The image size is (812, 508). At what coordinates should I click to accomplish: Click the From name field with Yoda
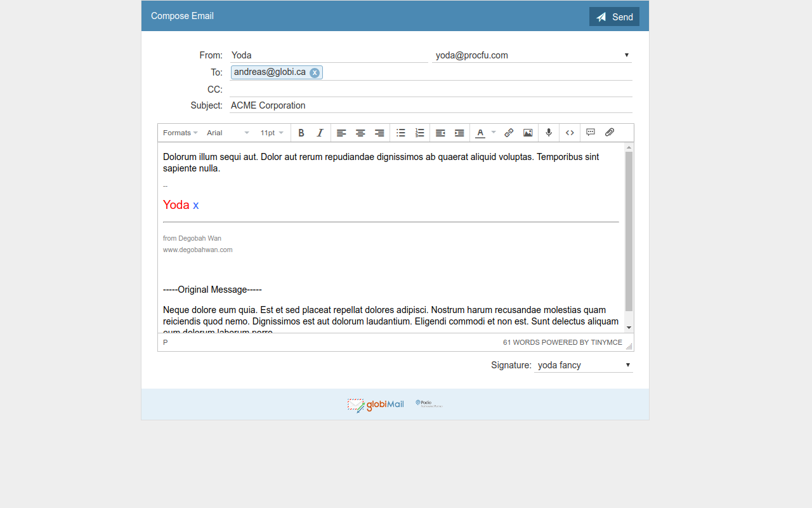[329, 55]
